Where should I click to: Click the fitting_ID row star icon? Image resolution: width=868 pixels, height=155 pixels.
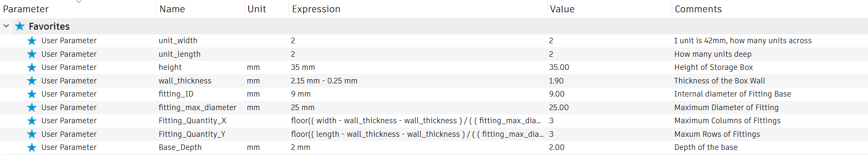point(32,94)
